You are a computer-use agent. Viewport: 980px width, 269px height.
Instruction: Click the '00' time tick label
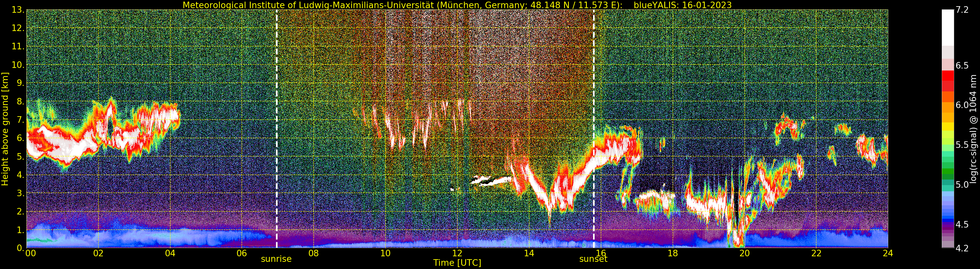pos(30,253)
